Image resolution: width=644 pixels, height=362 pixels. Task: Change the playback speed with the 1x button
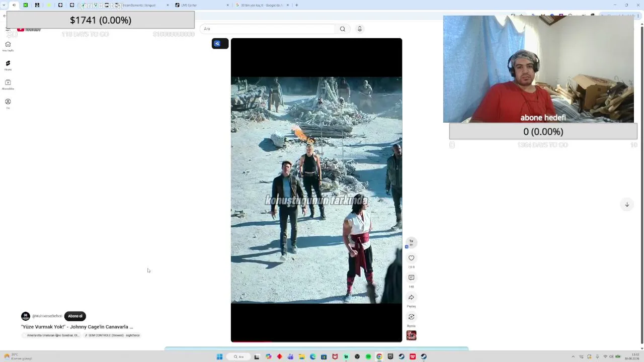click(x=411, y=242)
